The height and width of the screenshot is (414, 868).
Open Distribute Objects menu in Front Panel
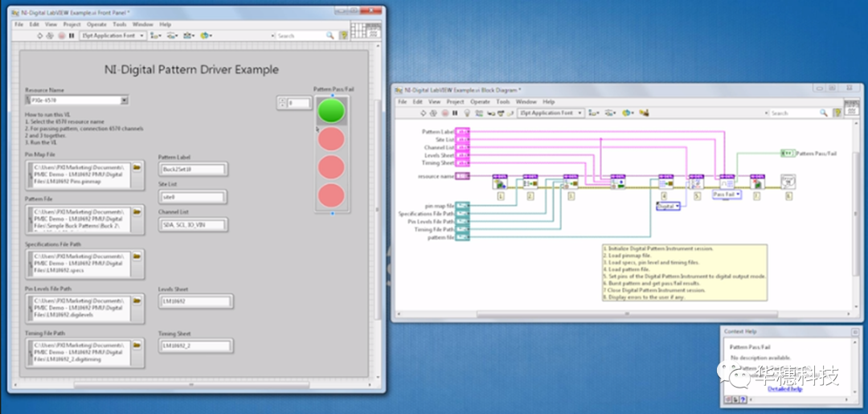(172, 35)
